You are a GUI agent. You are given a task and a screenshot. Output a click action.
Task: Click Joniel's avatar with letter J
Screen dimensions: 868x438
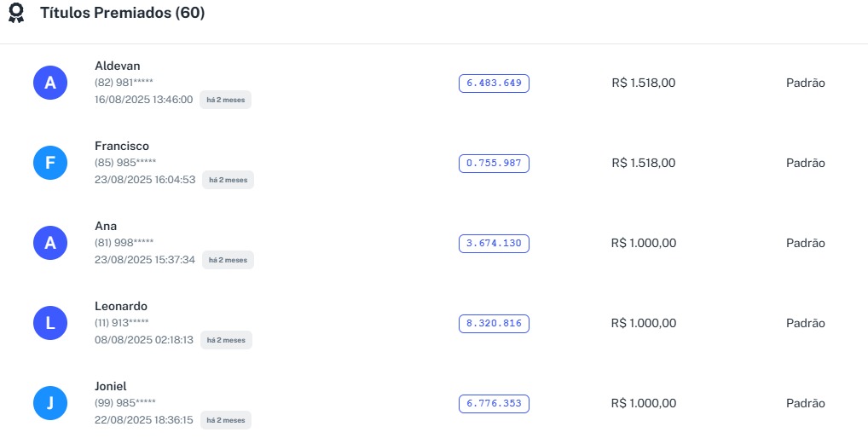50,403
